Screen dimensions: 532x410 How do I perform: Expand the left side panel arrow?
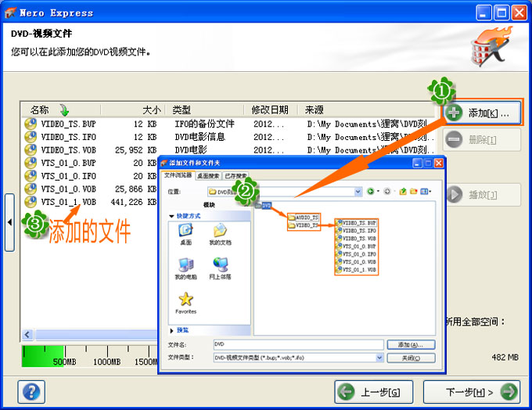tap(9, 223)
